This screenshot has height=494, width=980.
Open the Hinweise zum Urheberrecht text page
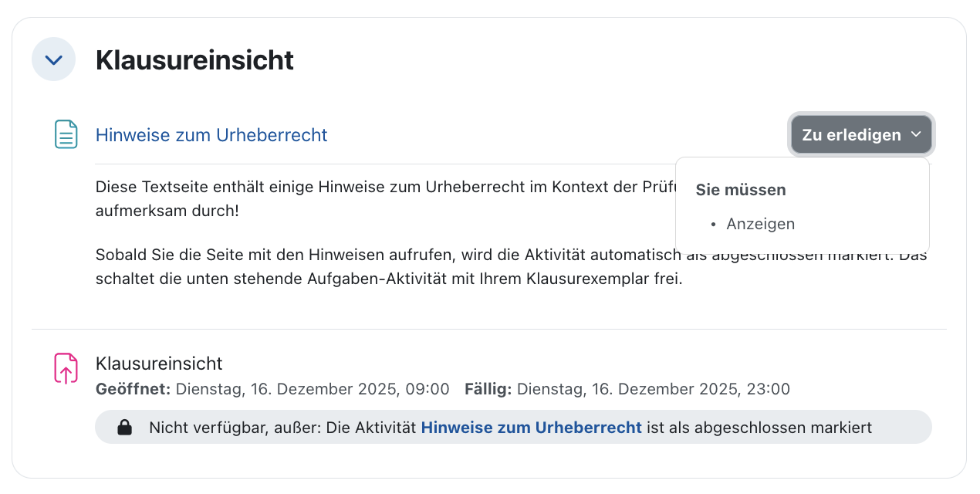click(211, 134)
